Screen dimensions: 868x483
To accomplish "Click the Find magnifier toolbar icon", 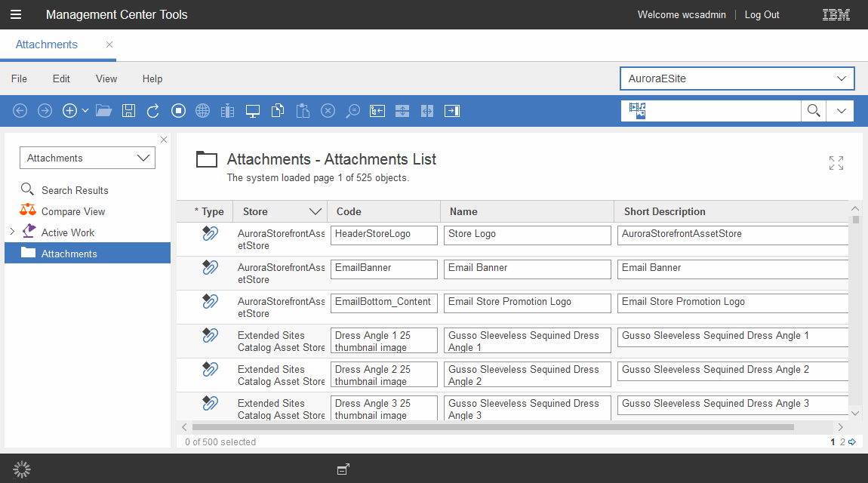I will pyautogui.click(x=352, y=111).
